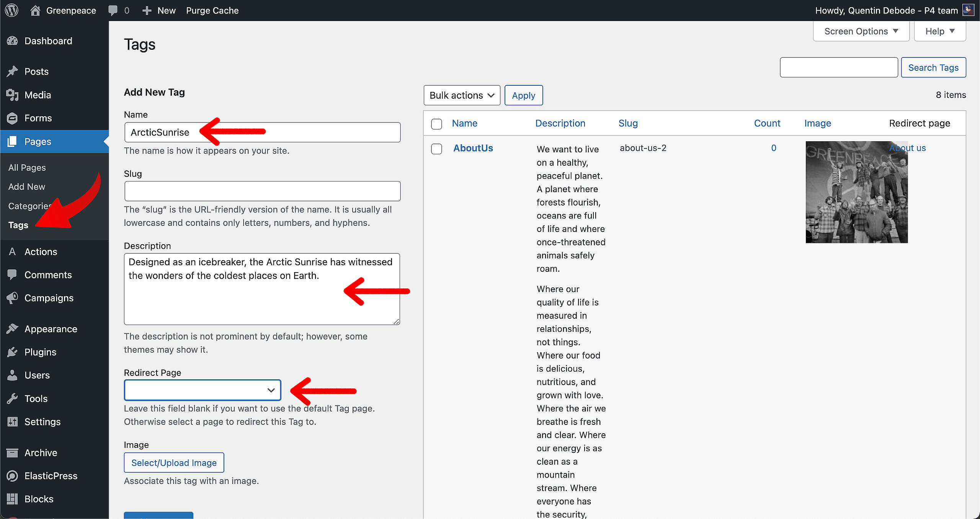Click the Settings sliders icon
Image resolution: width=980 pixels, height=519 pixels.
12,422
